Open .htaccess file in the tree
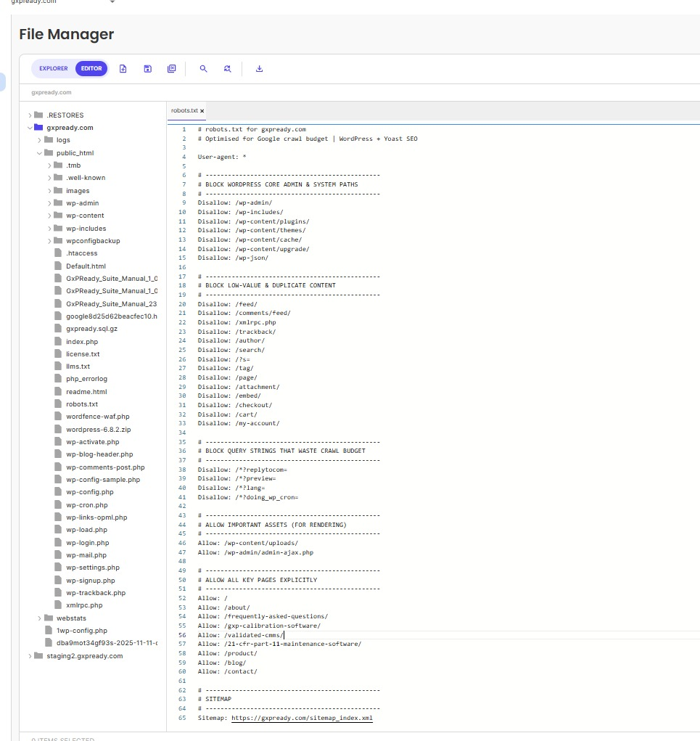This screenshot has height=741, width=700. [81, 253]
